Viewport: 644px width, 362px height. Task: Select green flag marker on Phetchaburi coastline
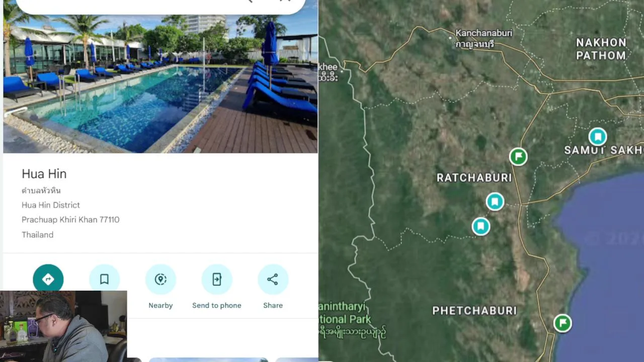[562, 323]
